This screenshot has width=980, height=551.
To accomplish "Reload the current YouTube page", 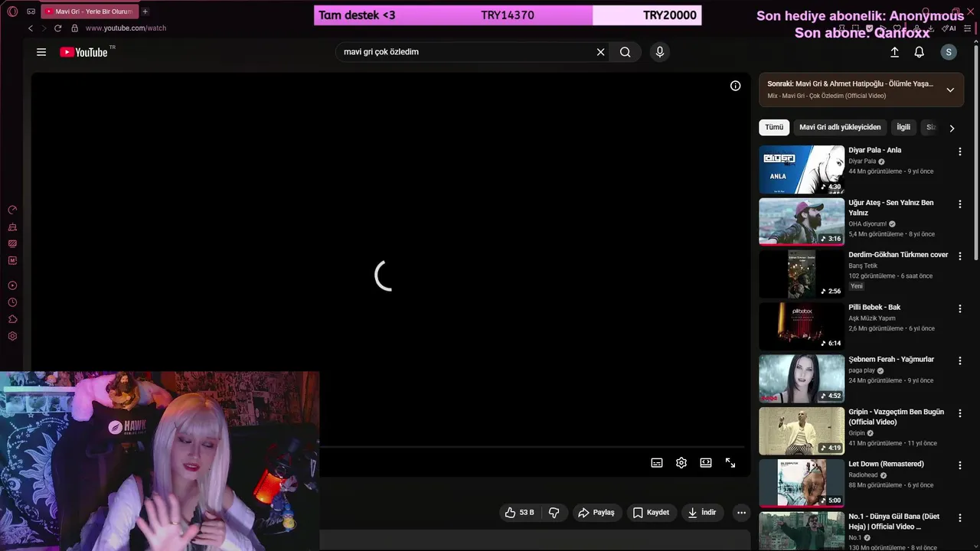I will click(57, 28).
